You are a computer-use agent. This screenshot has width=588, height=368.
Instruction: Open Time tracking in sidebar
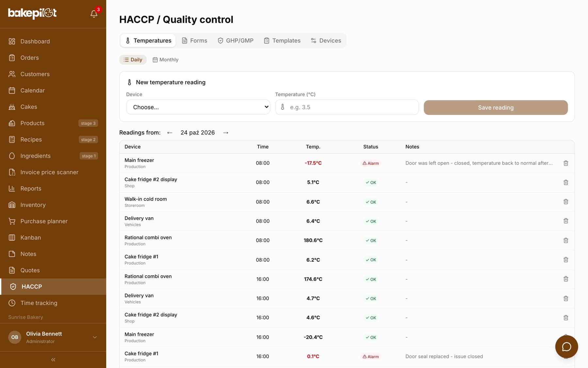tap(53, 303)
